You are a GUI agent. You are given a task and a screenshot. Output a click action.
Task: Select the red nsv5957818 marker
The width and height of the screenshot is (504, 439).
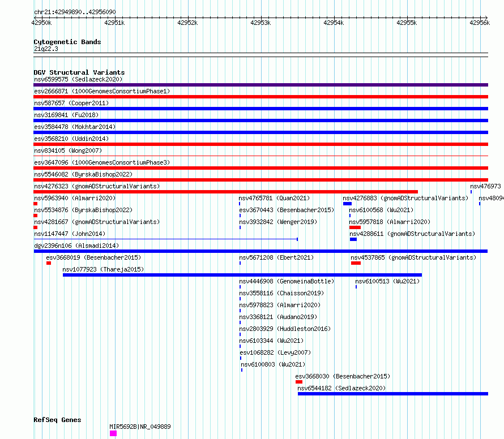point(355,227)
